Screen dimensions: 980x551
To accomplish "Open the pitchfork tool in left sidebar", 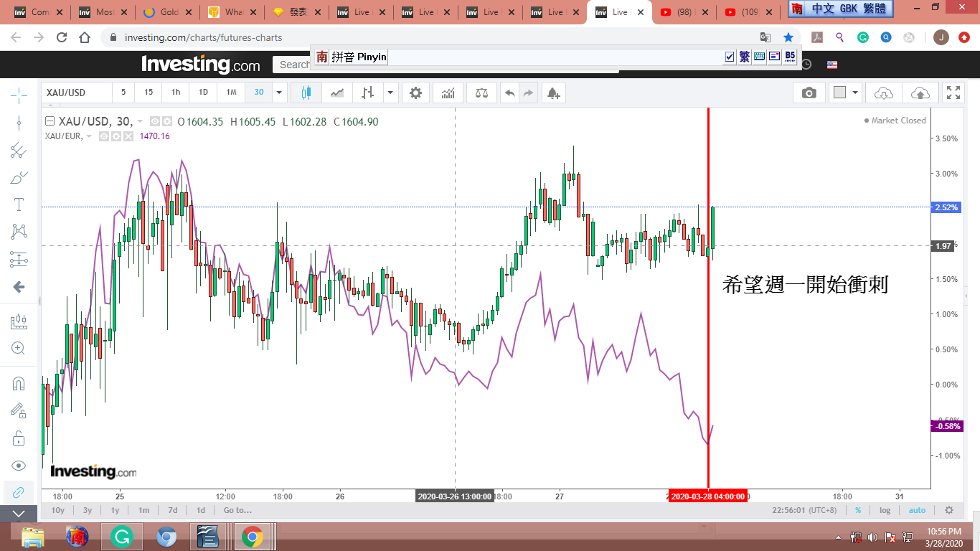I will pos(19,150).
